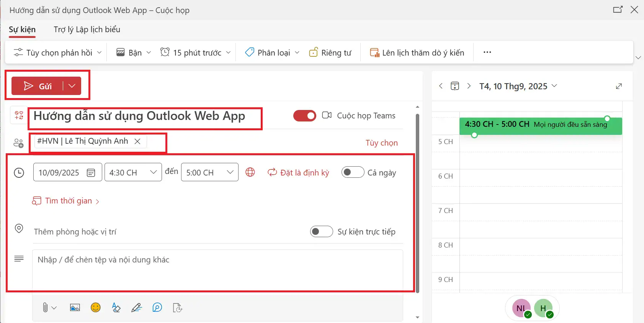The image size is (644, 323).
Task: Click the Thêm phòng hoặc vị trí field
Action: pos(168,232)
